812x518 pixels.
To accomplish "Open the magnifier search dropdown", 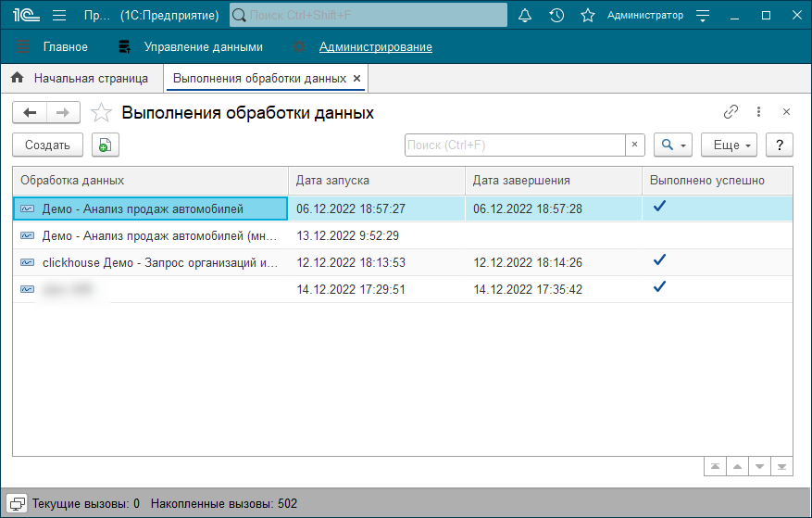I will 673,145.
